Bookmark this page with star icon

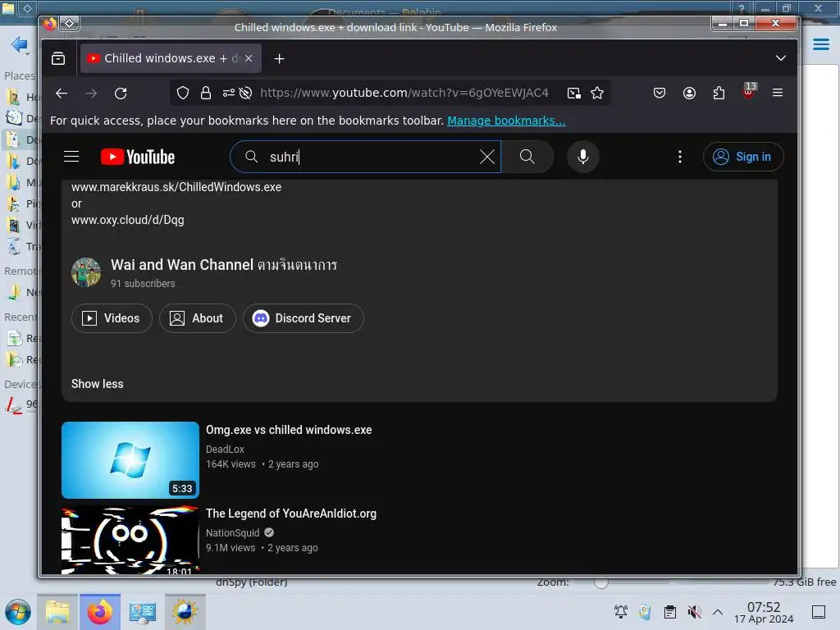tap(597, 94)
